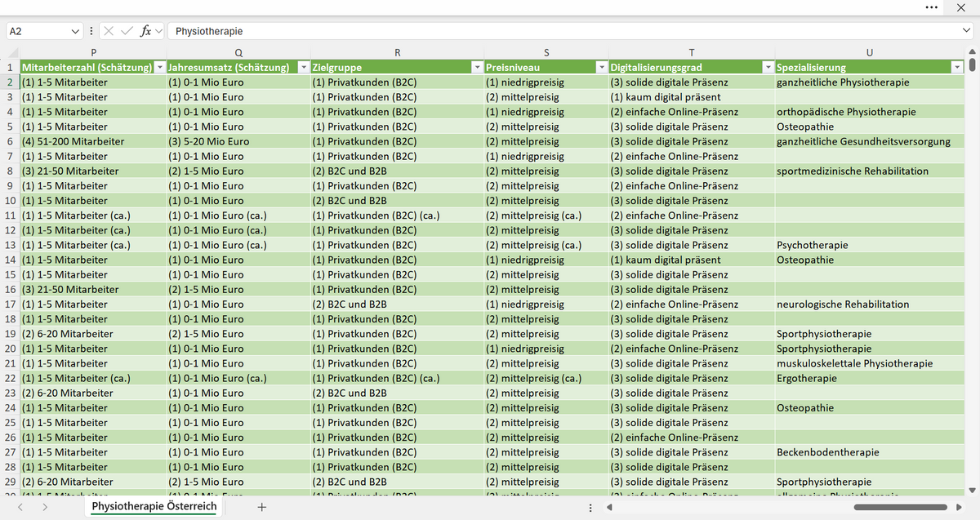Select cell "neurologische Rehabilitation"
The image size is (980, 520).
tap(869, 304)
